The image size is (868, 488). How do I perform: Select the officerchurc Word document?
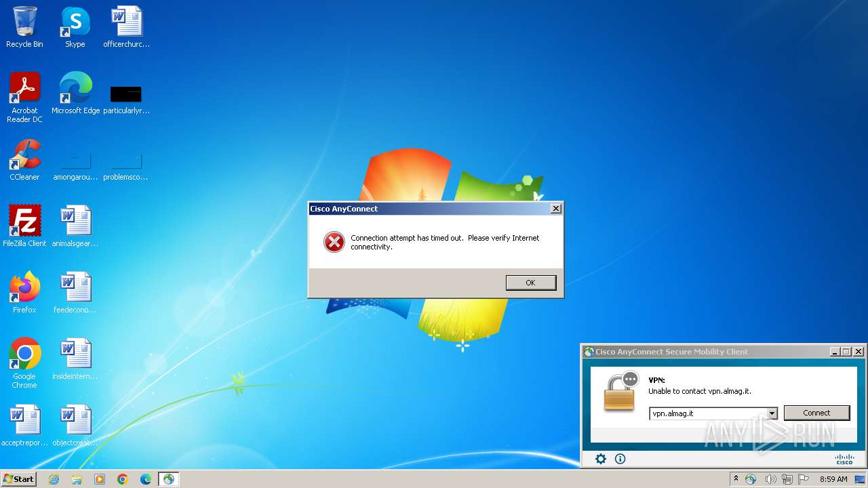click(127, 27)
